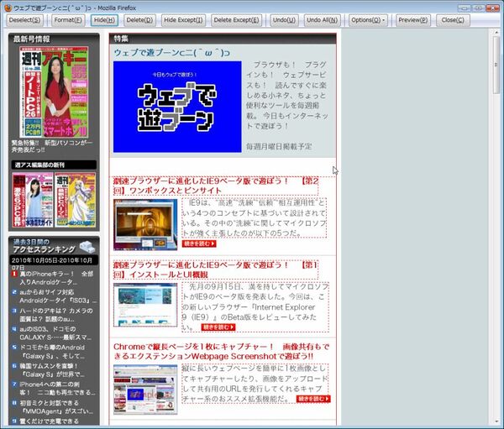Click the 最新号情報 panel header
The width and height of the screenshot is (504, 429).
[54, 39]
